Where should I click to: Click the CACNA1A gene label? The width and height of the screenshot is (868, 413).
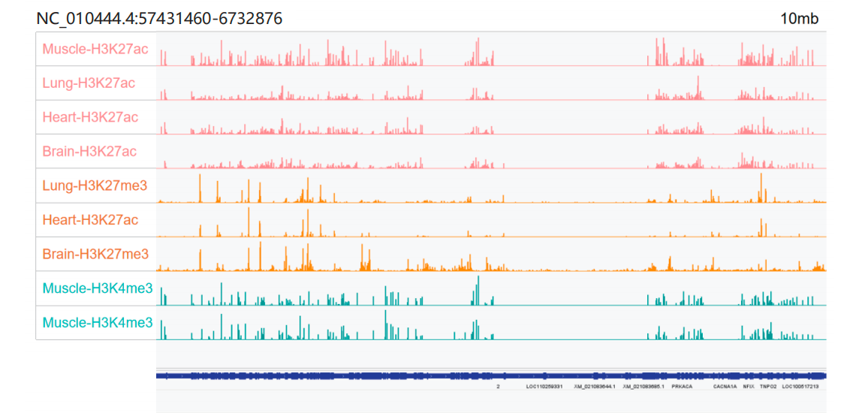tap(725, 387)
